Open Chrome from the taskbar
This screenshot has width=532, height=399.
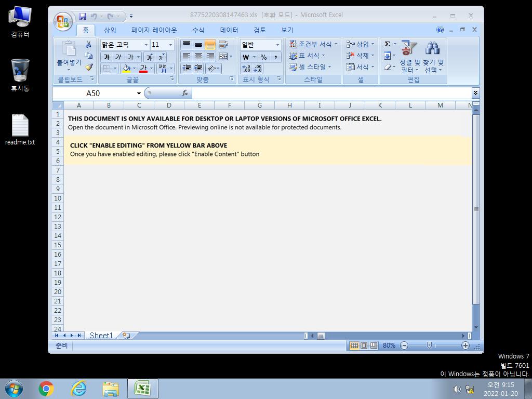pyautogui.click(x=46, y=389)
